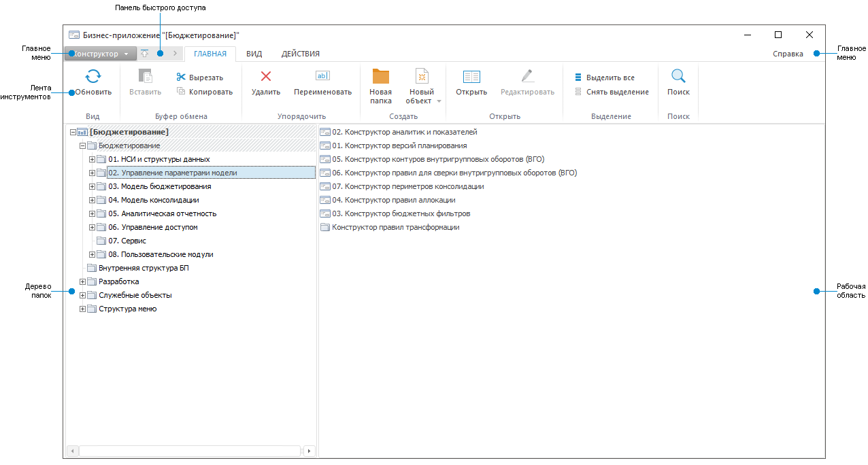
Task: Select 06. Конструктор правил для сверки
Action: point(454,173)
